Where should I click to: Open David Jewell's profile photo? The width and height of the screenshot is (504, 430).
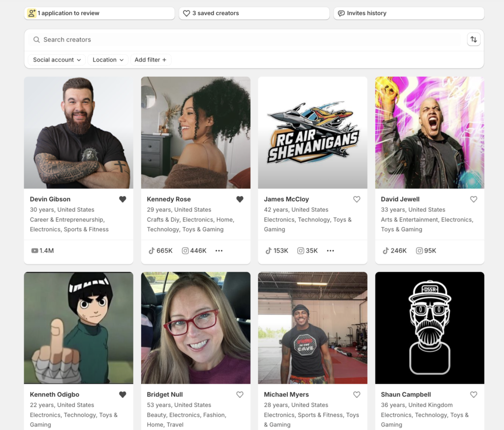[430, 132]
